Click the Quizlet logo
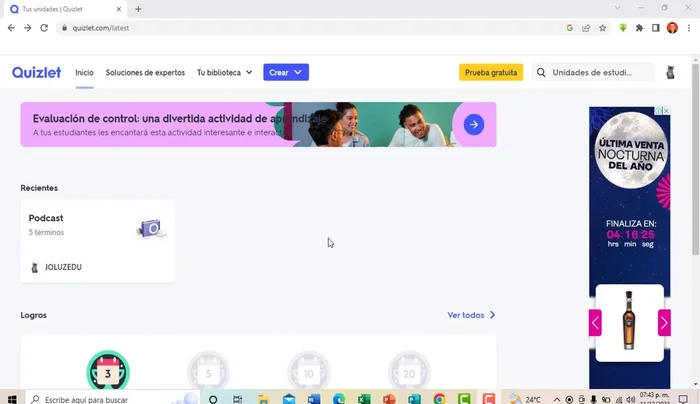The width and height of the screenshot is (700, 404). tap(37, 72)
